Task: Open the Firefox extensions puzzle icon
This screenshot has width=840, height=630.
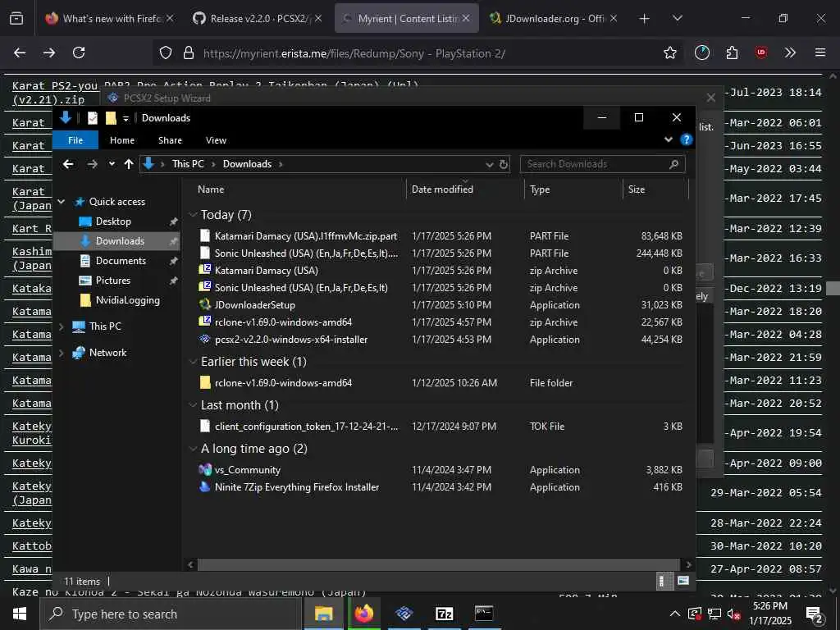Action: click(732, 52)
